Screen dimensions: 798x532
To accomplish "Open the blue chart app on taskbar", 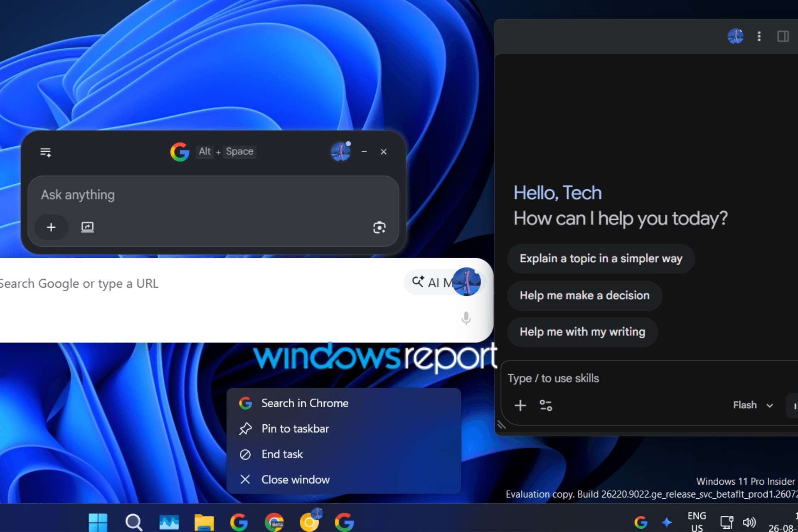I will coord(169,522).
